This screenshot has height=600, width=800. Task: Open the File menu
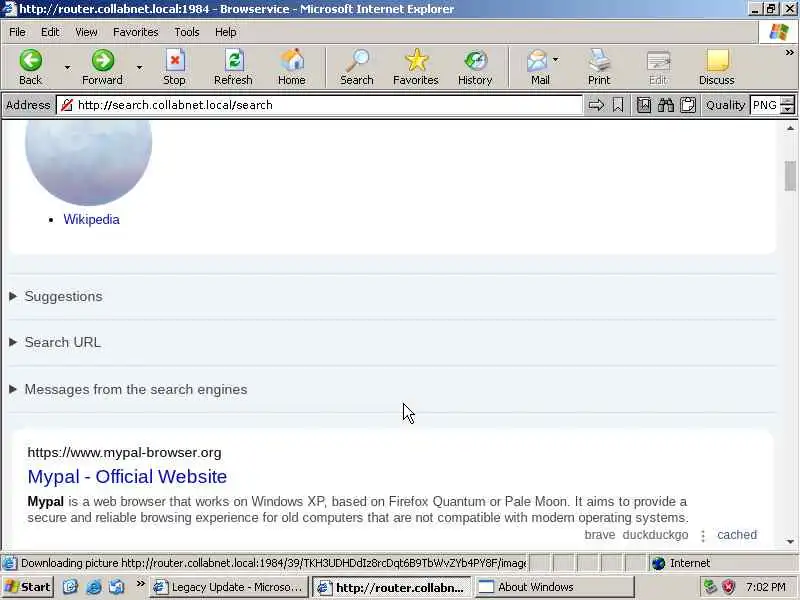pyautogui.click(x=17, y=32)
